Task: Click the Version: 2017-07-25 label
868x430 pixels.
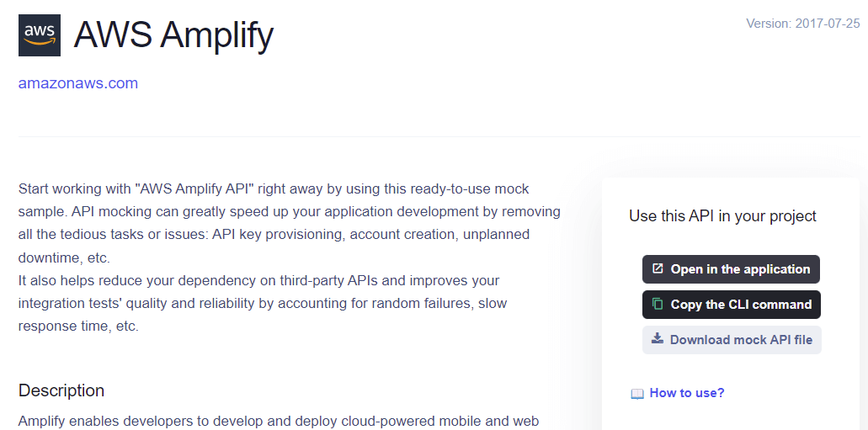Action: [802, 24]
